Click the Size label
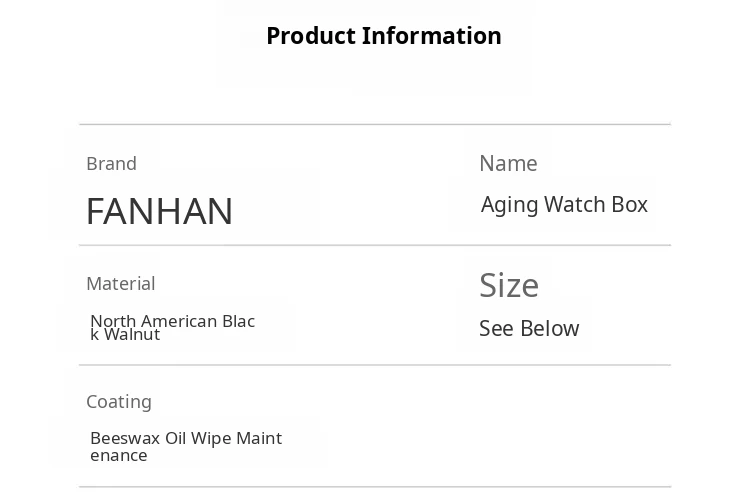This screenshot has width=750, height=498. point(509,286)
